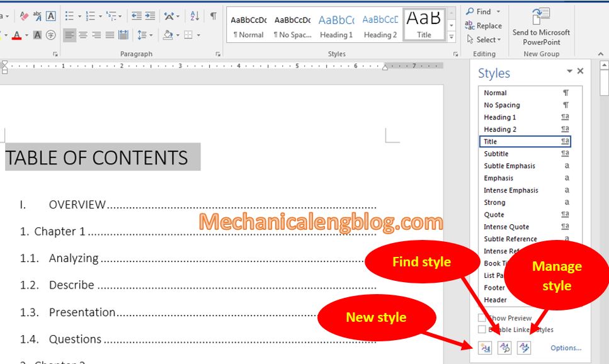Click the Sort icon in Paragraph group
Screen dimensions: 609x364
click(x=193, y=16)
